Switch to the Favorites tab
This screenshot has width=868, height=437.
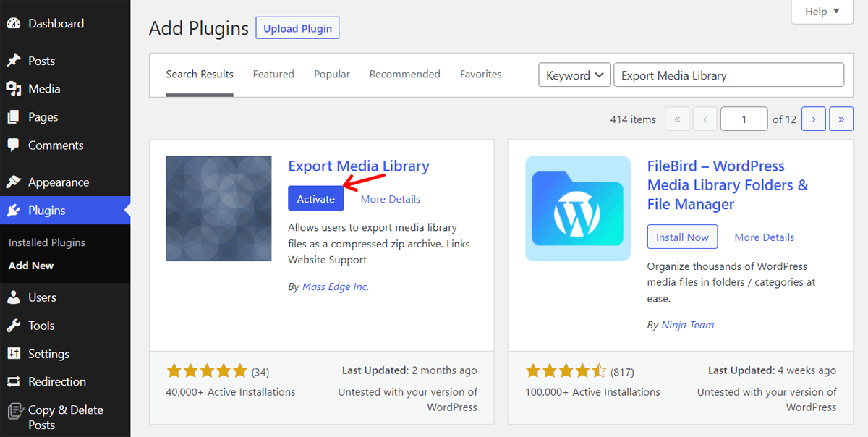tap(480, 75)
